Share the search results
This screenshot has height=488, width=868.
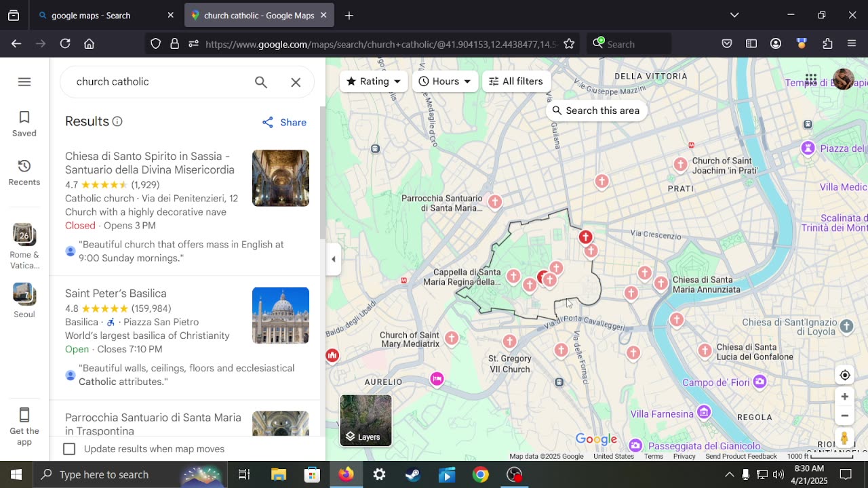click(x=284, y=123)
